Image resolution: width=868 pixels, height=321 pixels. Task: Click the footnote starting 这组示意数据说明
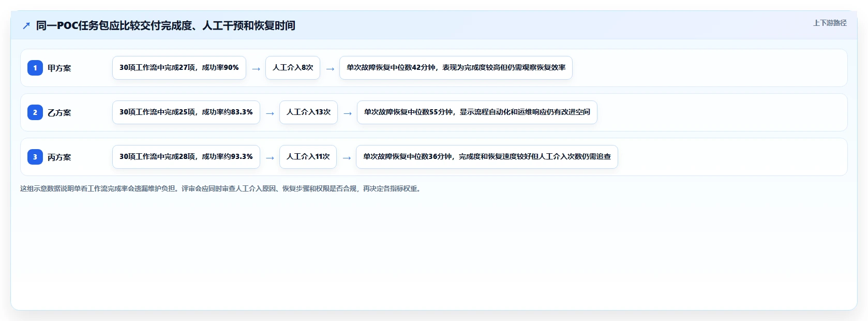(x=221, y=188)
